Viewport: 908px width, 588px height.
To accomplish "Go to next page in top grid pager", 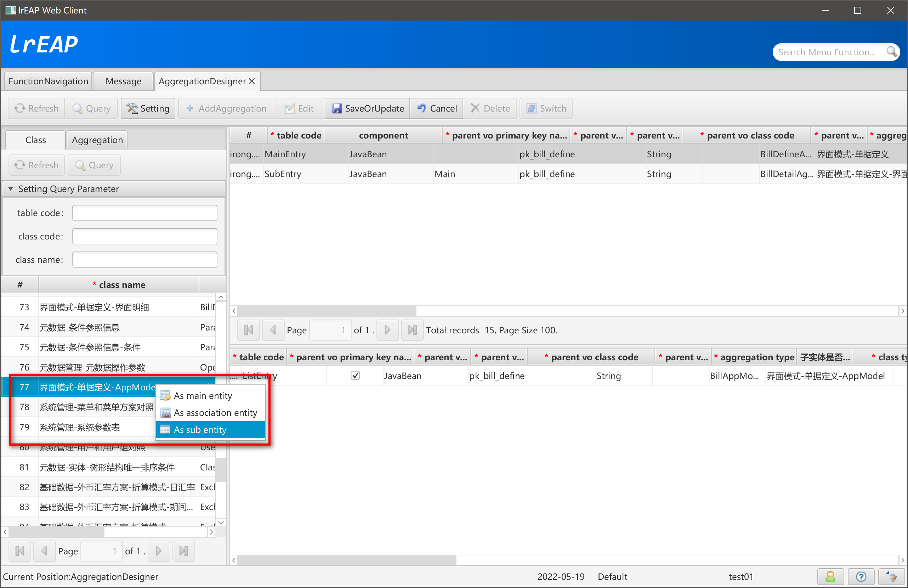I will tap(388, 330).
